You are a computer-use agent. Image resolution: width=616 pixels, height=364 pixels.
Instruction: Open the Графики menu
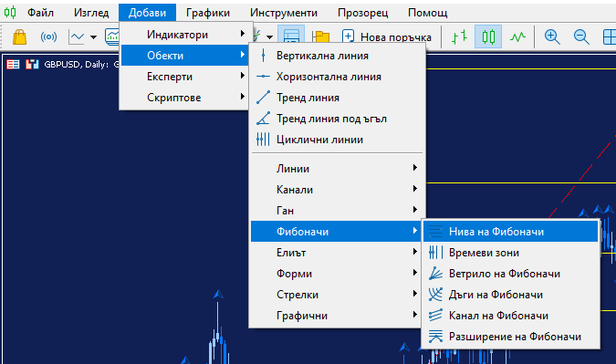208,13
